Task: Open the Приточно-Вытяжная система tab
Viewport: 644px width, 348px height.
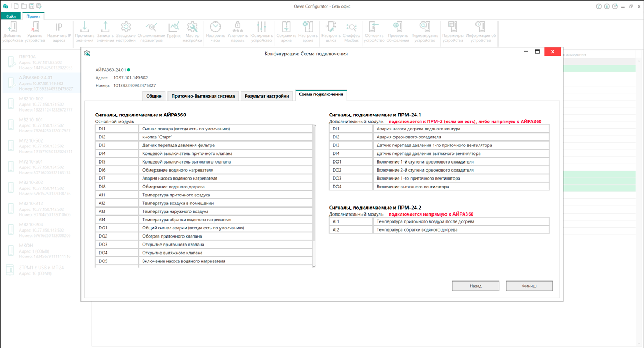Action: (x=203, y=97)
